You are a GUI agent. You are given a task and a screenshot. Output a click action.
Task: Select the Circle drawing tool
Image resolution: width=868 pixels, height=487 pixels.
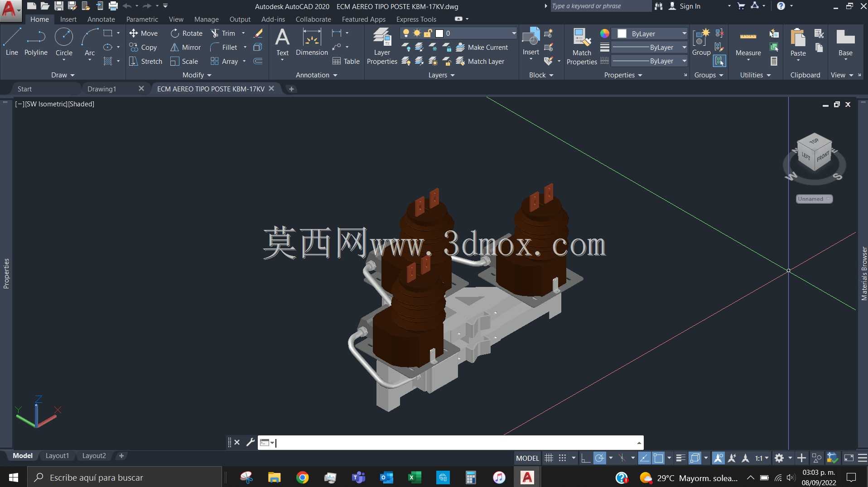pos(64,42)
